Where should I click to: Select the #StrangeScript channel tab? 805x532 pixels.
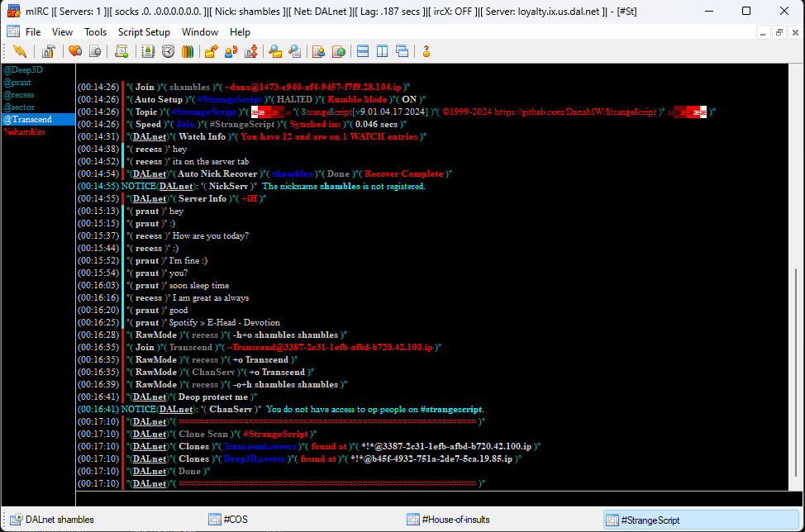[702, 520]
